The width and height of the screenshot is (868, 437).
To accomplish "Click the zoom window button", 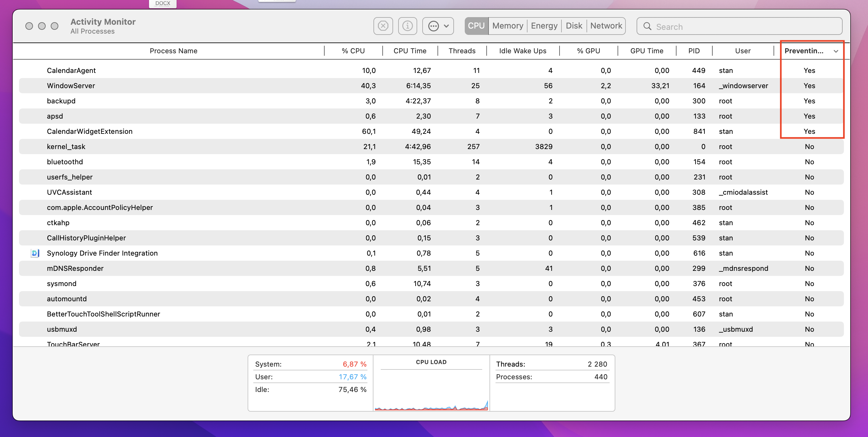I will [x=55, y=26].
